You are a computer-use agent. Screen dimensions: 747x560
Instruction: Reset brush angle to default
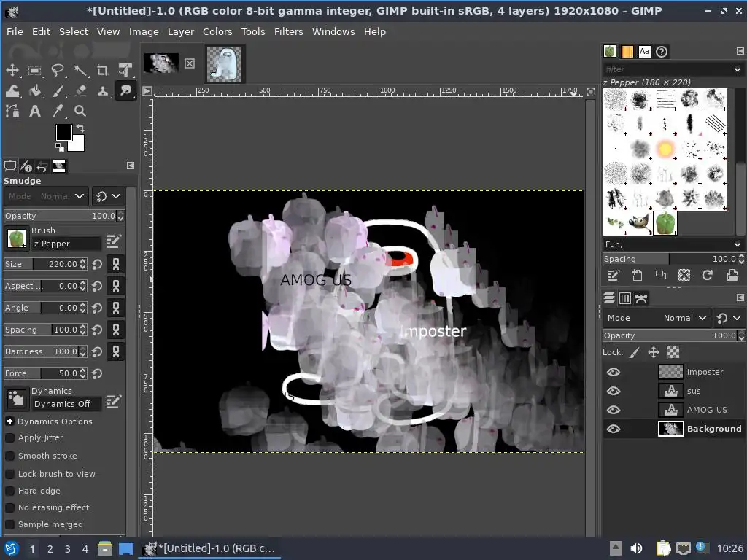pyautogui.click(x=97, y=308)
